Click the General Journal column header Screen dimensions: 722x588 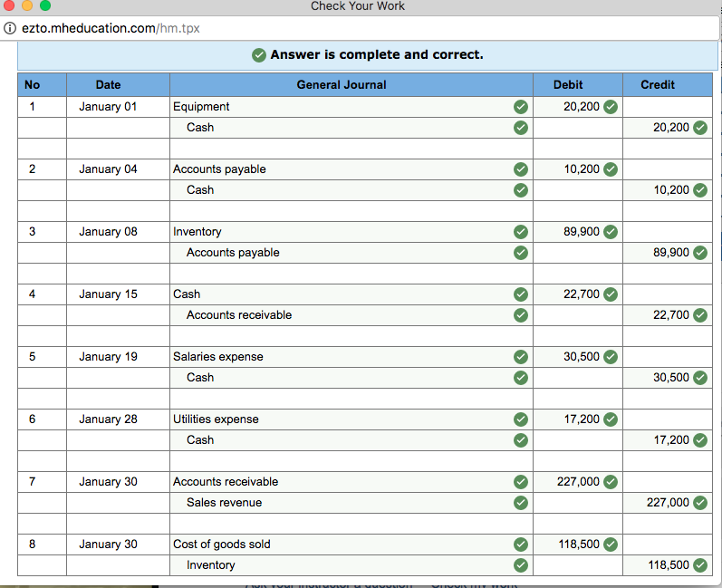pyautogui.click(x=351, y=85)
